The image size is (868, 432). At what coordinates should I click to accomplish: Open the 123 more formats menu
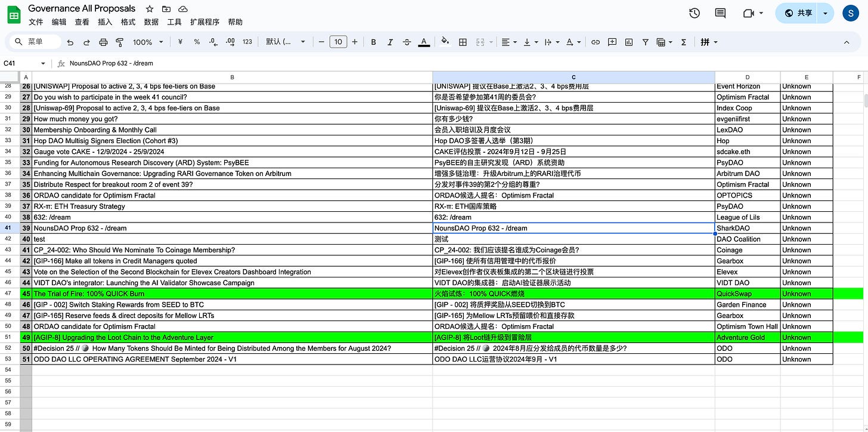247,42
